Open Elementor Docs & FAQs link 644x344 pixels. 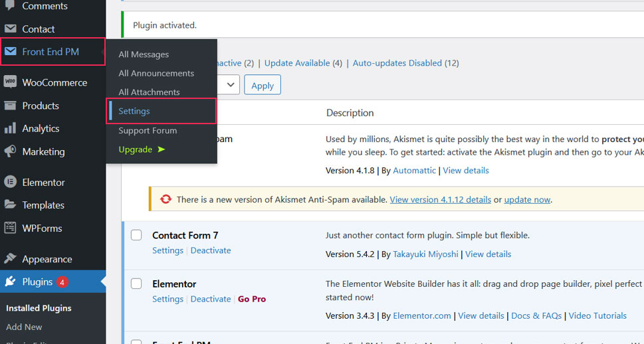coord(536,315)
